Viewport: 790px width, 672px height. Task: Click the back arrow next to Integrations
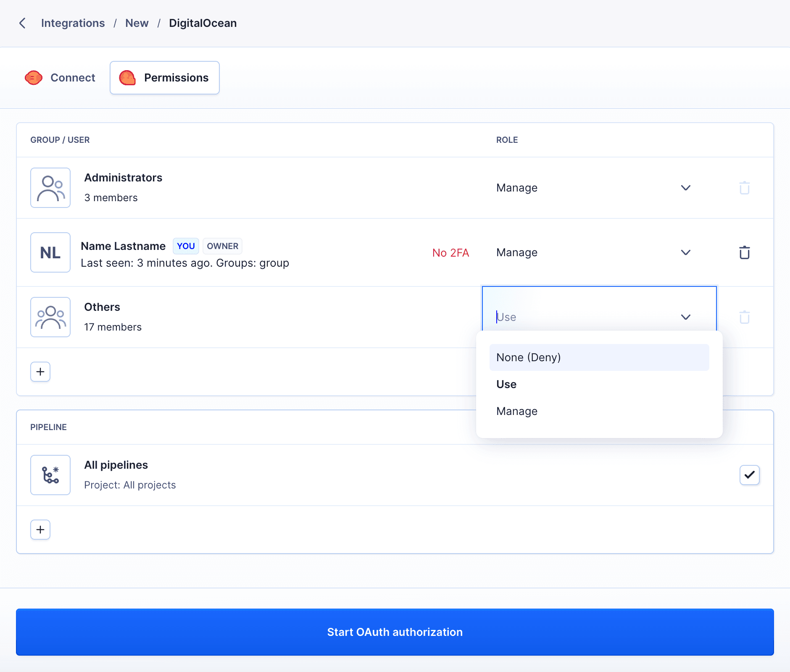(22, 23)
